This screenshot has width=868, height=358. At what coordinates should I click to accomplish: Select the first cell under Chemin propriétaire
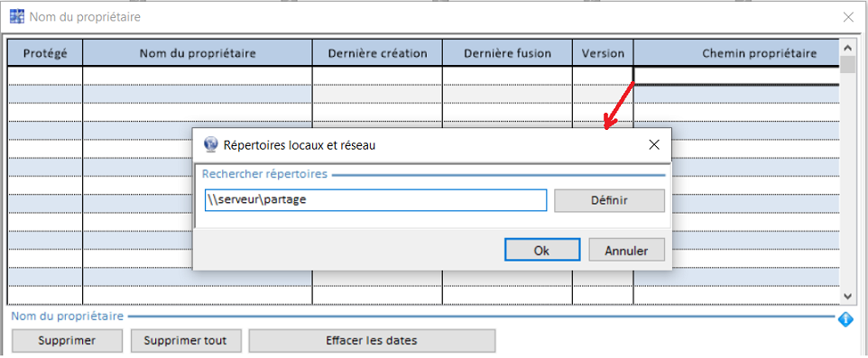737,75
